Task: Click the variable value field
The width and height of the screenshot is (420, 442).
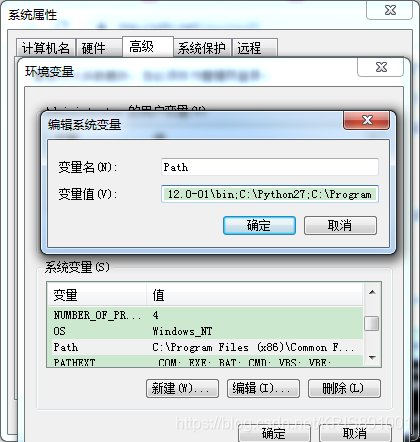Action: 270,194
